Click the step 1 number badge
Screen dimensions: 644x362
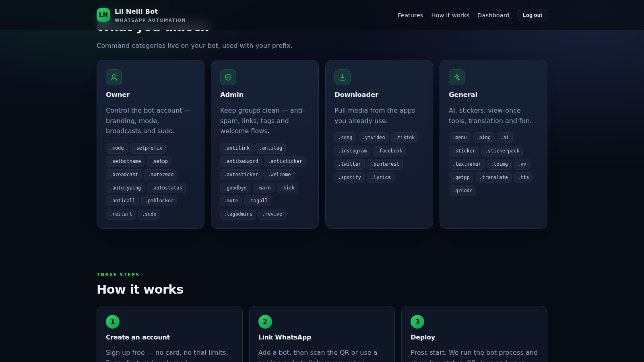[113, 322]
